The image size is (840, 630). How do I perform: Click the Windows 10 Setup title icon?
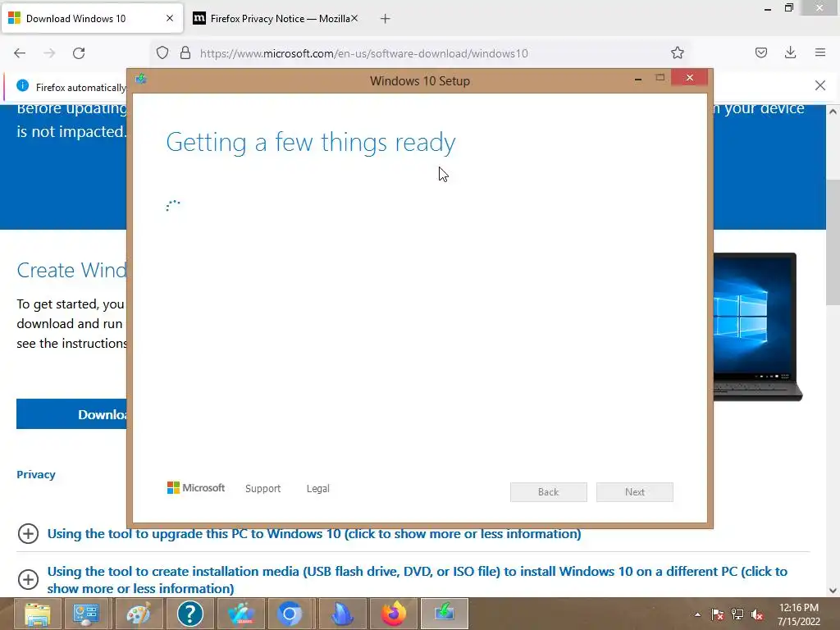(141, 80)
